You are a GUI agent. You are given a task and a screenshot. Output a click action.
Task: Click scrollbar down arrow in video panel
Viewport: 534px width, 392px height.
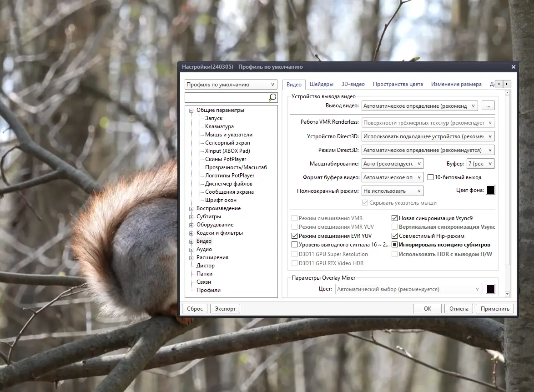(x=507, y=294)
